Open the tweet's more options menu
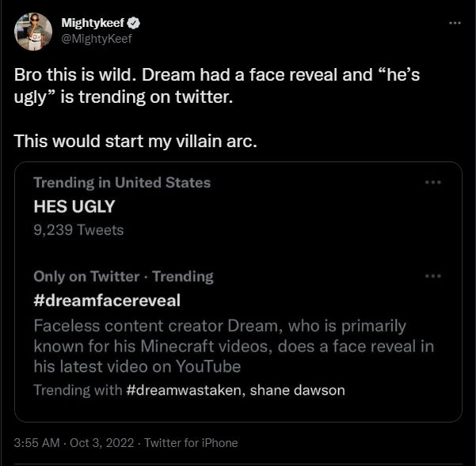476x466 pixels. point(454,22)
